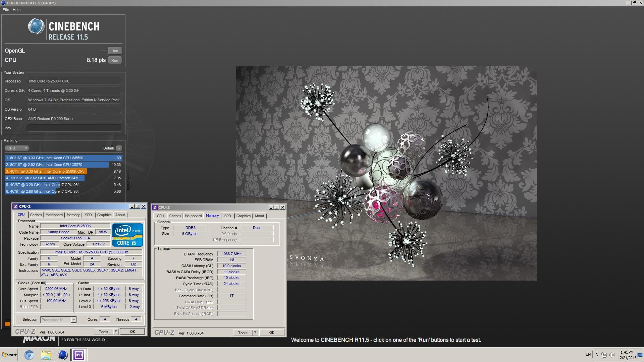Click the Command Rate 1T value

pyautogui.click(x=231, y=296)
